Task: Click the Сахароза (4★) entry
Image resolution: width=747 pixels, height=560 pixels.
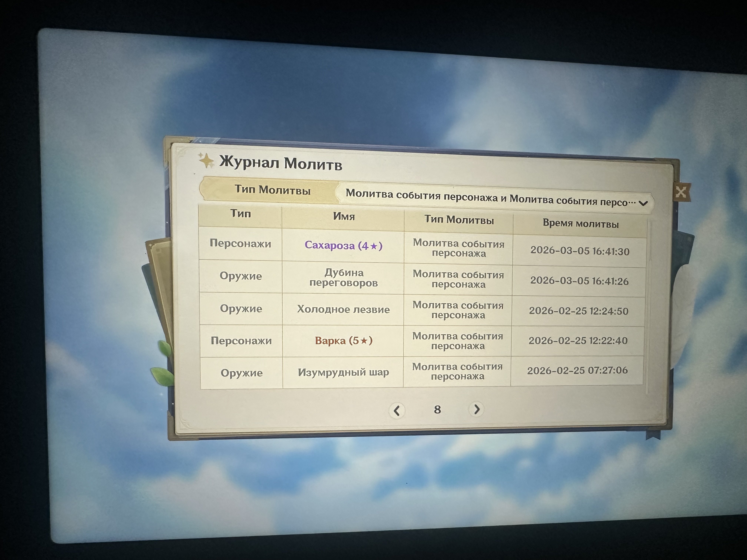Action: 343,245
